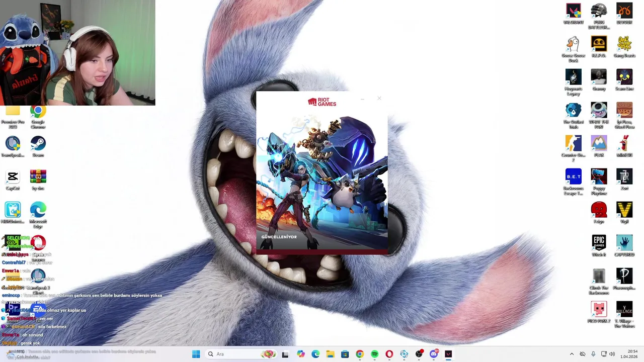The height and width of the screenshot is (362, 644).
Task: Switch to Spotify in the taskbar
Action: (x=374, y=354)
